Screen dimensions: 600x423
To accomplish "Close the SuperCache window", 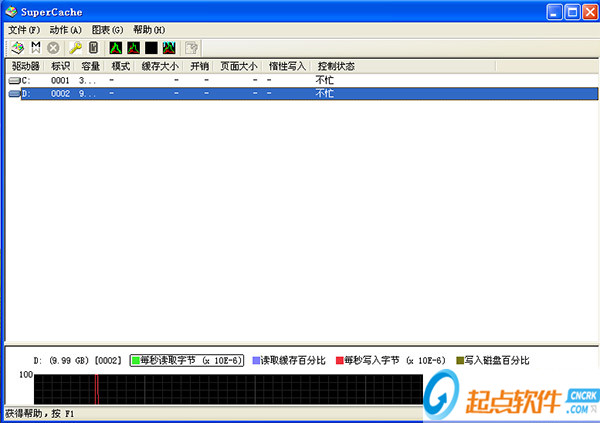I will [x=590, y=12].
